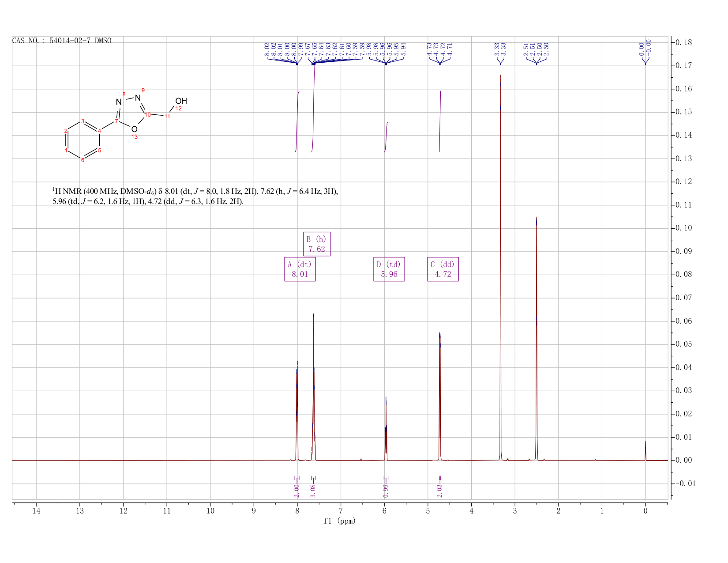This screenshot has width=728, height=563.
Task: Select the B (h) 7.62 multiplet box
Action: [317, 244]
